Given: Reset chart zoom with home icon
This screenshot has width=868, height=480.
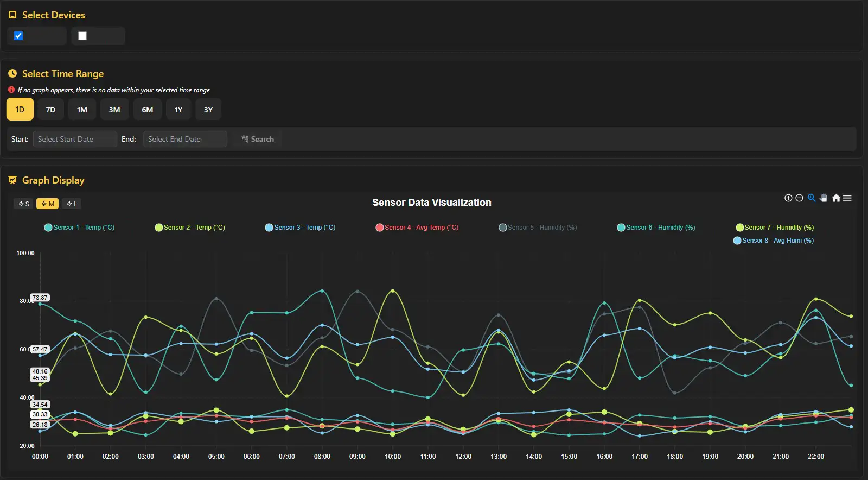Looking at the screenshot, I should point(836,198).
